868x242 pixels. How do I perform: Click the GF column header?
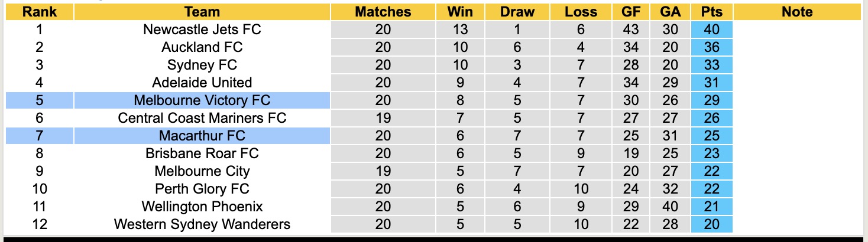pos(631,12)
